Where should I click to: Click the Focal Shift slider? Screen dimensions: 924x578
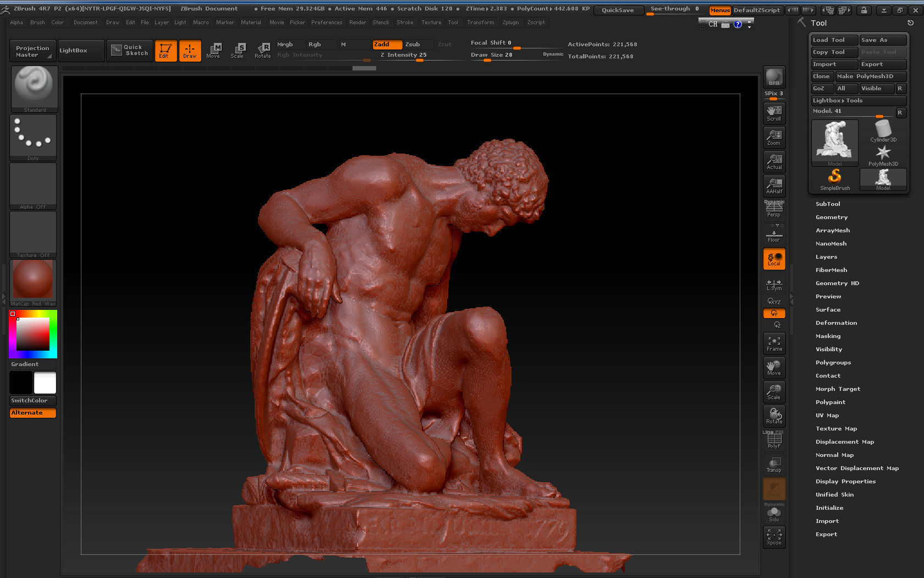[x=516, y=43]
